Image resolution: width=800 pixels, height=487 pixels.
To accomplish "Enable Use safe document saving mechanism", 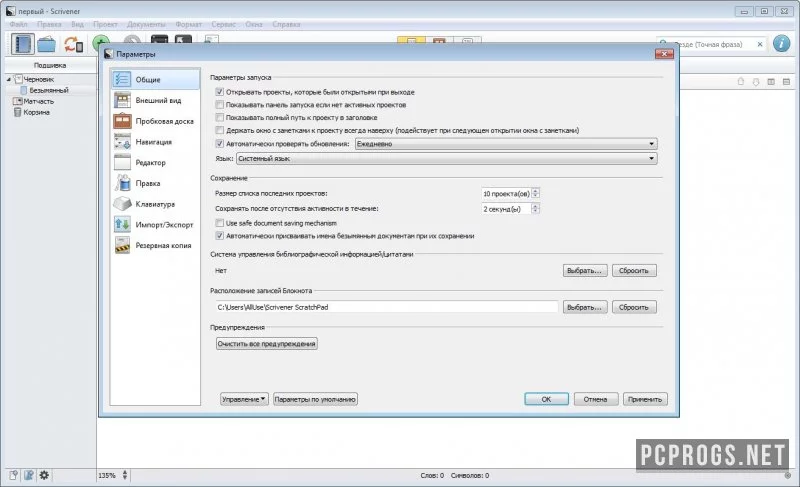I will click(219, 223).
